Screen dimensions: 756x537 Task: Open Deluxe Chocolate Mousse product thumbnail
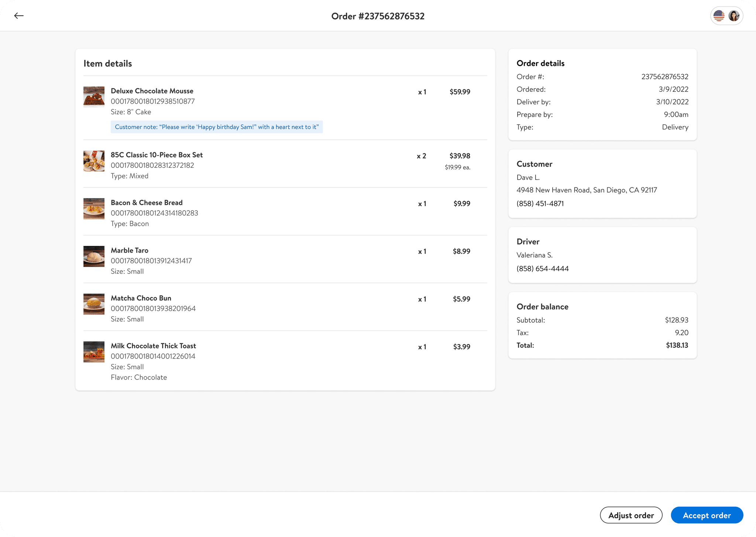[94, 97]
